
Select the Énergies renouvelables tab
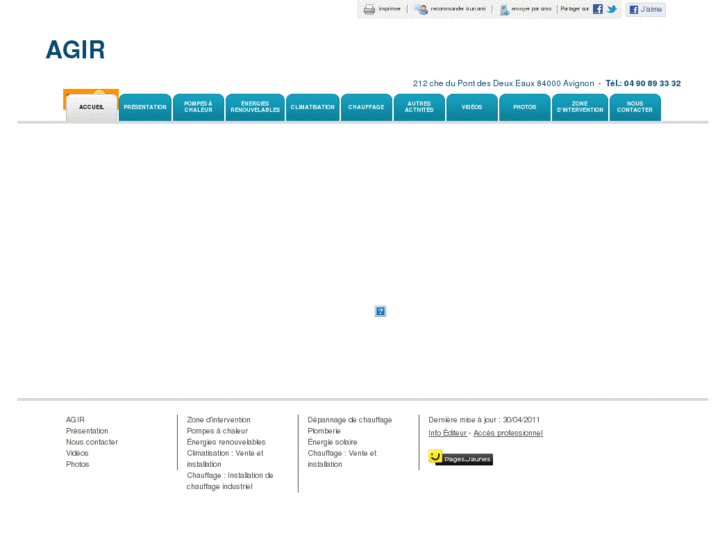(255, 107)
